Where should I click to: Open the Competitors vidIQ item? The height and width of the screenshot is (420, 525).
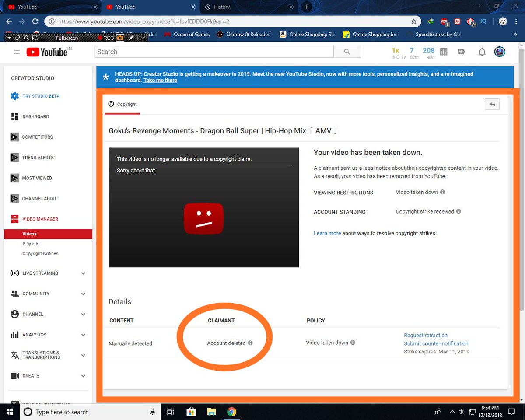pos(31,137)
